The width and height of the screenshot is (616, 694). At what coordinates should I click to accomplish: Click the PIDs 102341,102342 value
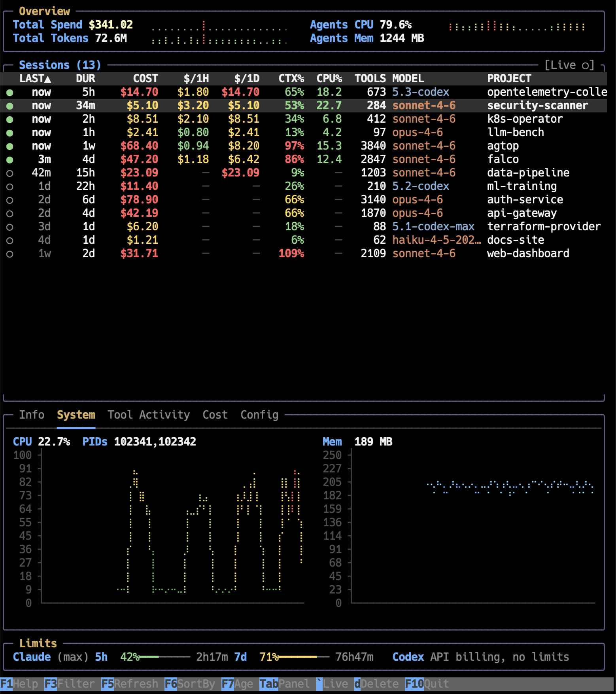point(155,442)
